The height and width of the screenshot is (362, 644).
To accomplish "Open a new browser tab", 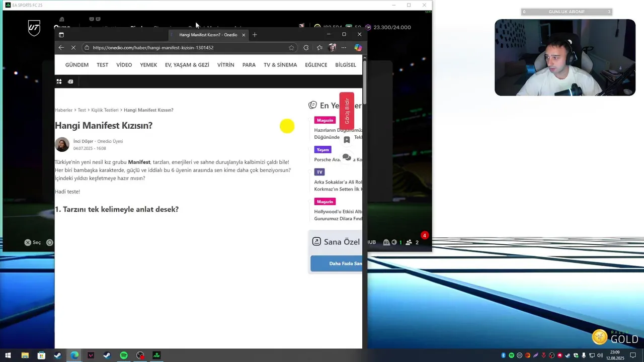I will pyautogui.click(x=255, y=35).
